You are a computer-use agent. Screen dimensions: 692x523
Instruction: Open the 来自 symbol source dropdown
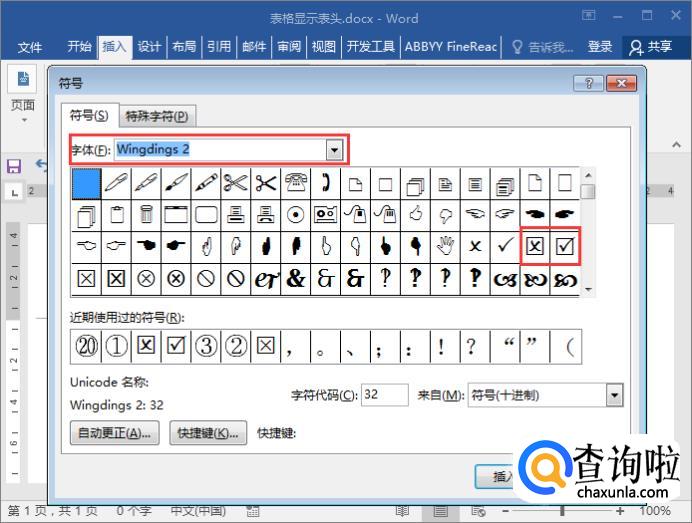pyautogui.click(x=614, y=395)
